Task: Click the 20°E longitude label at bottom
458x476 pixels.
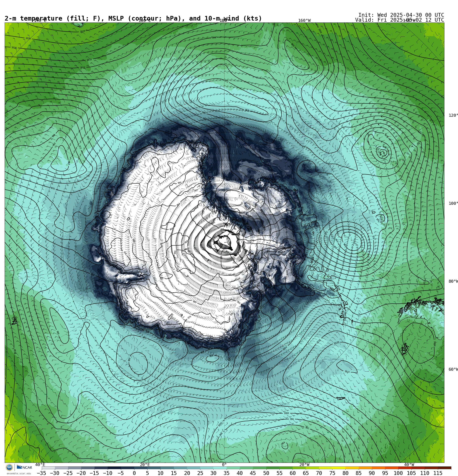Action: pos(145,465)
